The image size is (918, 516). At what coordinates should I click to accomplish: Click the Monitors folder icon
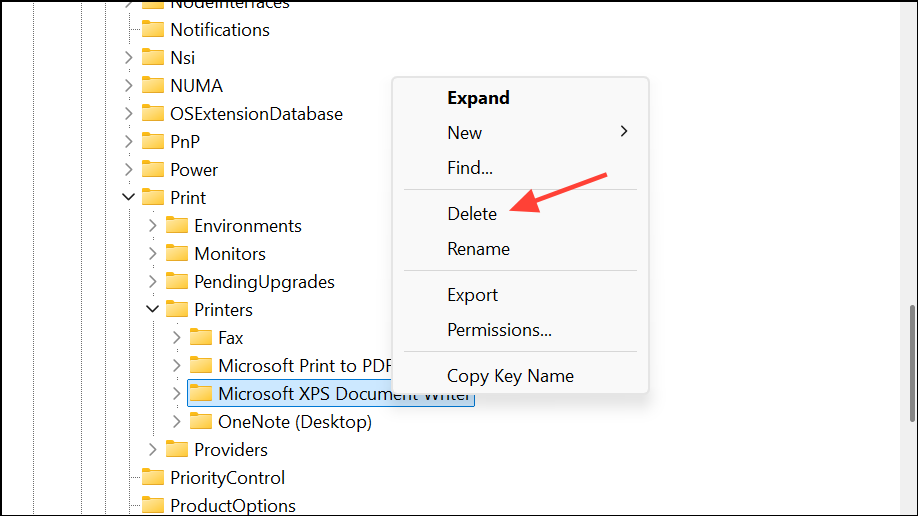tap(177, 253)
